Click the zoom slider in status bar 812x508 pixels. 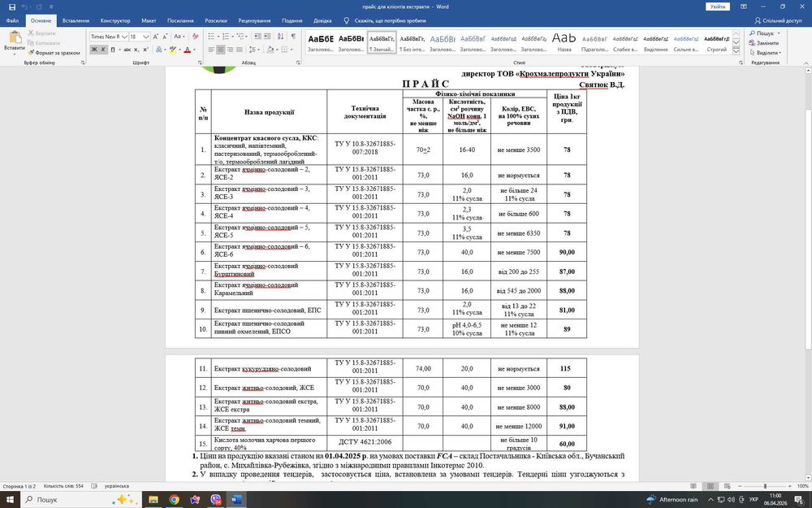tap(765, 486)
